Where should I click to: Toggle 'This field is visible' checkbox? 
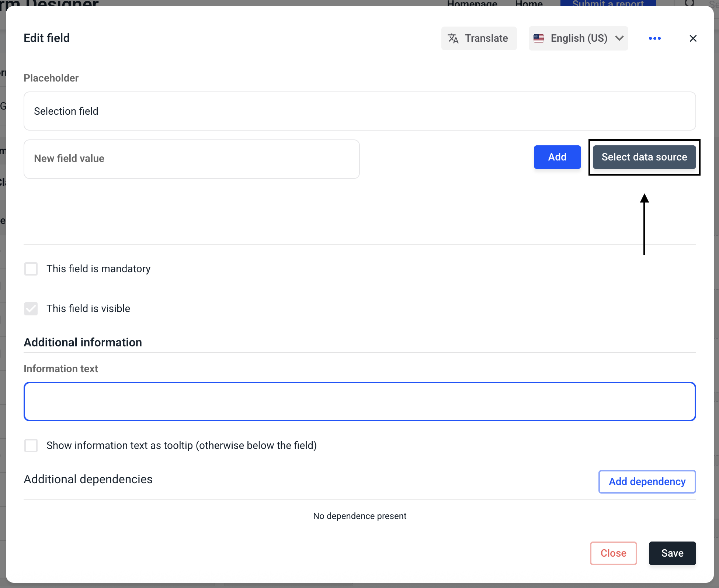31,309
